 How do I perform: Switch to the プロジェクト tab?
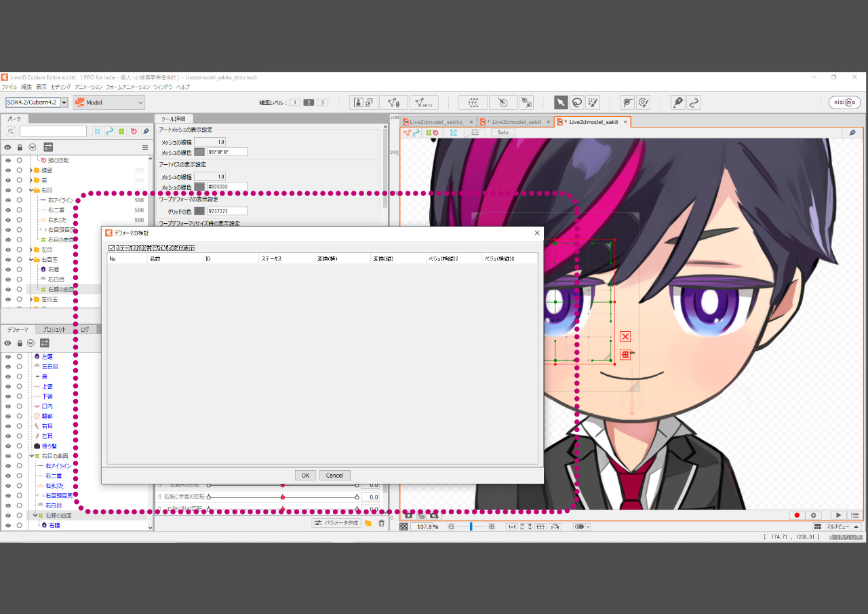[54, 329]
